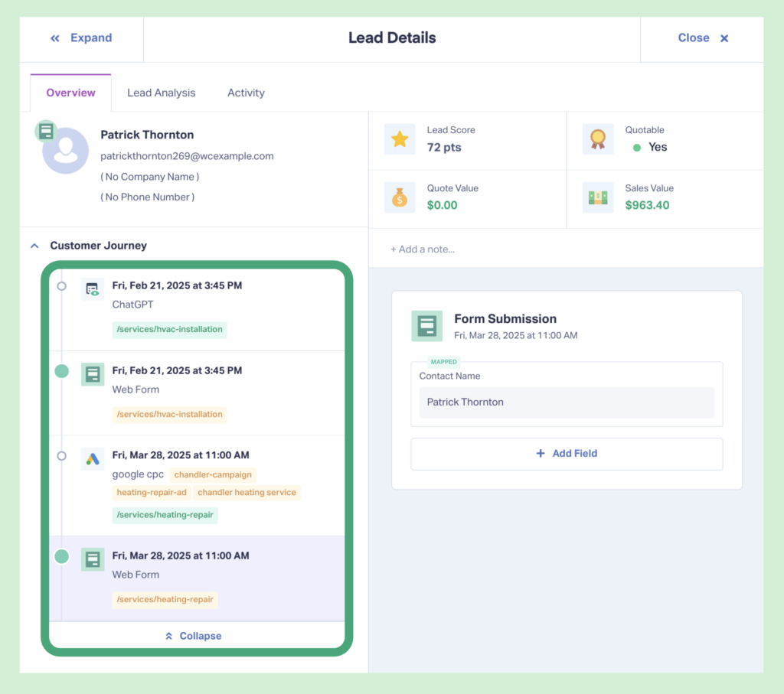
Task: Click the Lead Score star icon
Action: 399,138
